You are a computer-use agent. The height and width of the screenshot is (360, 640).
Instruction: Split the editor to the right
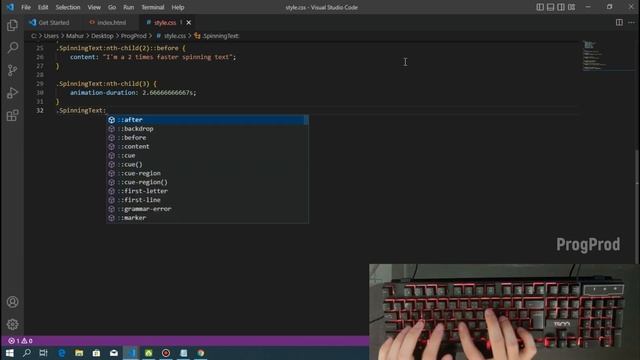[x=619, y=22]
